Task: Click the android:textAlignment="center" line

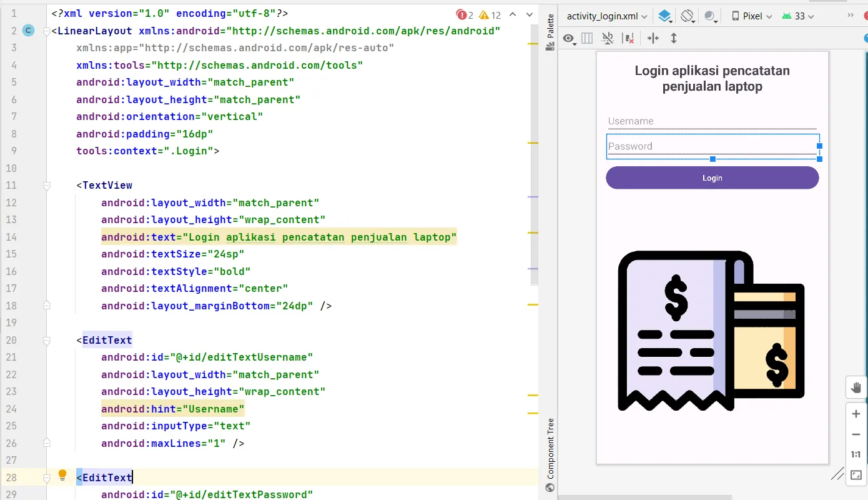Action: pyautogui.click(x=195, y=288)
